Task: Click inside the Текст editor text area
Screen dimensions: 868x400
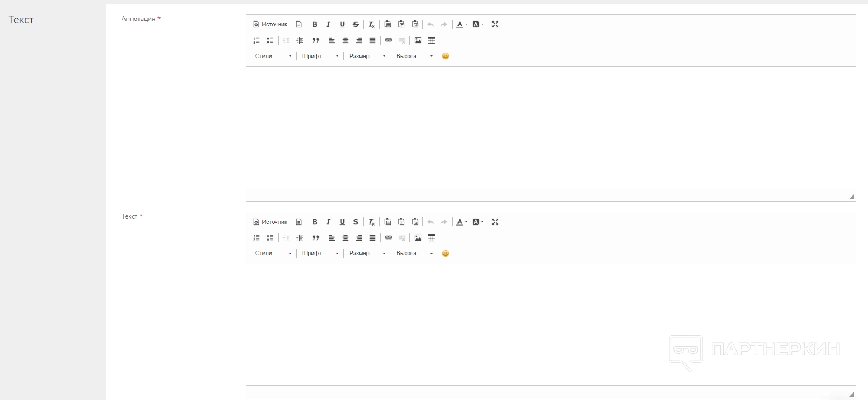Action: click(551, 325)
